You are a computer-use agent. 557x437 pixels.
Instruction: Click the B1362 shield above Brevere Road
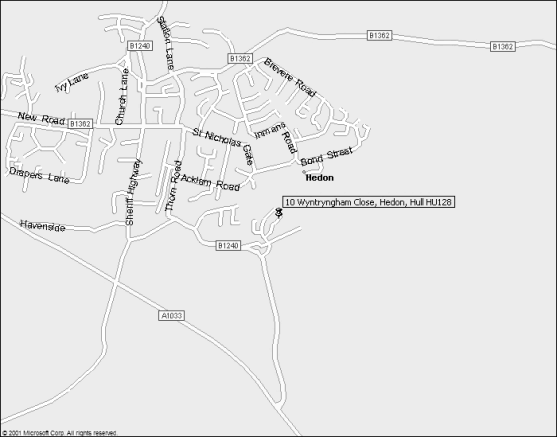point(240,59)
